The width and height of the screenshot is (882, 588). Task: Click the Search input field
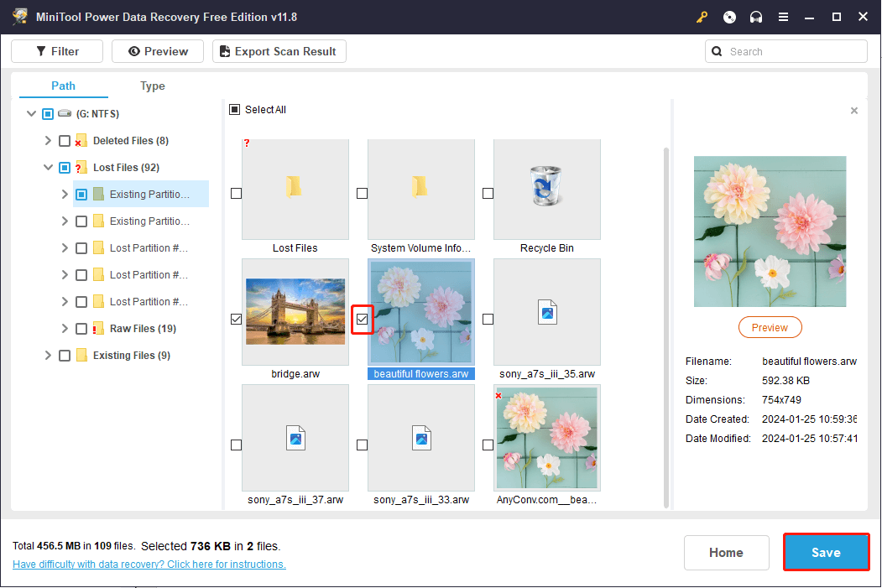pos(793,51)
